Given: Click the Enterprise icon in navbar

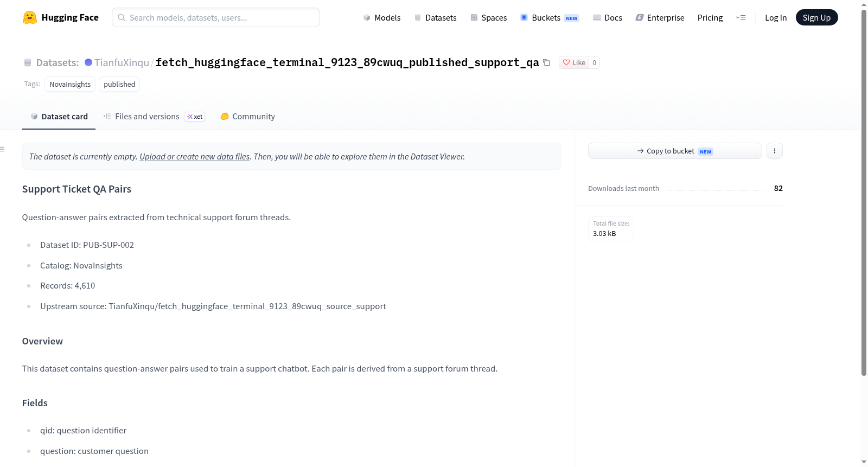Looking at the screenshot, I should coord(640,17).
